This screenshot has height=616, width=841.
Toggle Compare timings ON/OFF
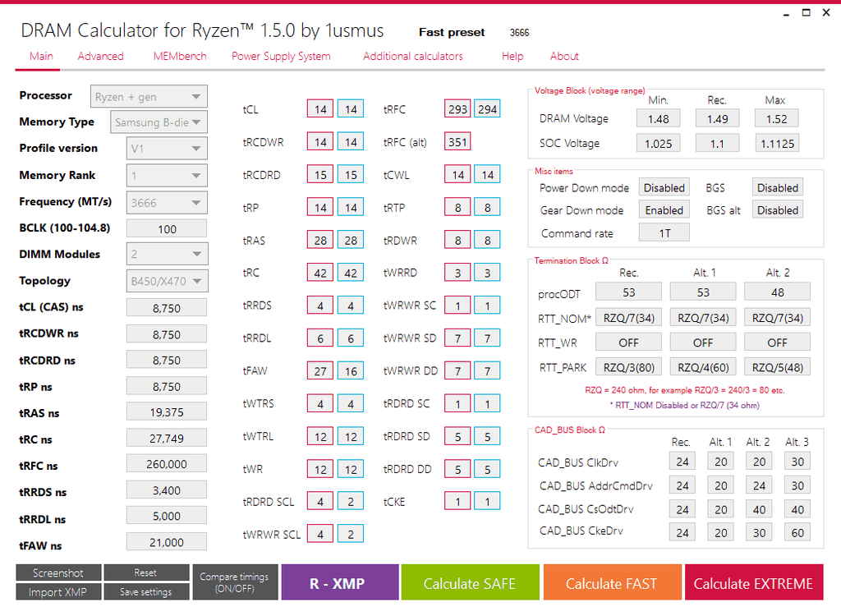click(235, 582)
